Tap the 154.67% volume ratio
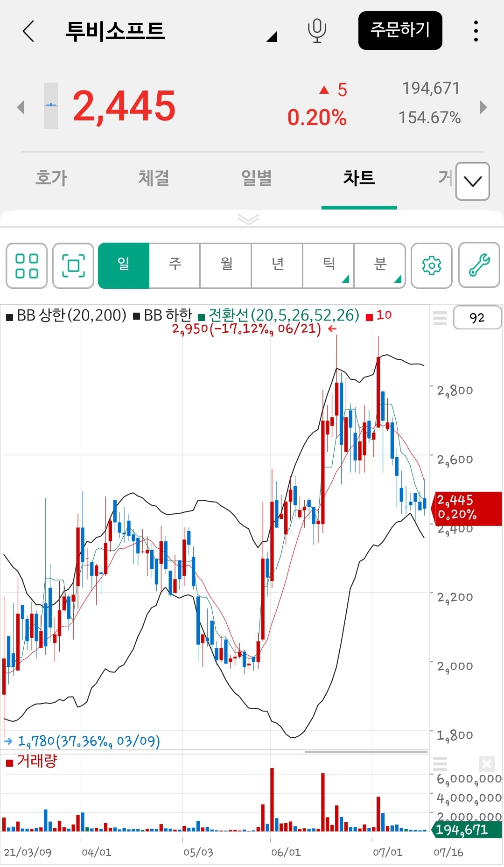 (x=429, y=118)
